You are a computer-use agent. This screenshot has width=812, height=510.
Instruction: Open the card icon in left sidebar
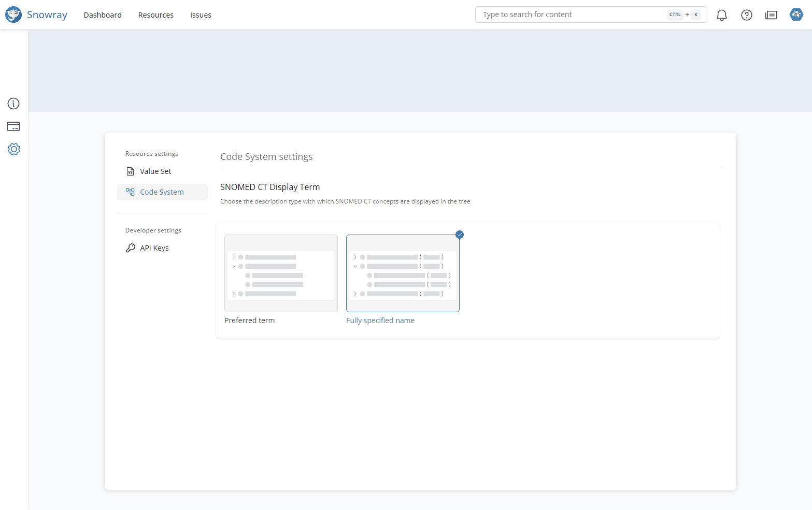(13, 126)
